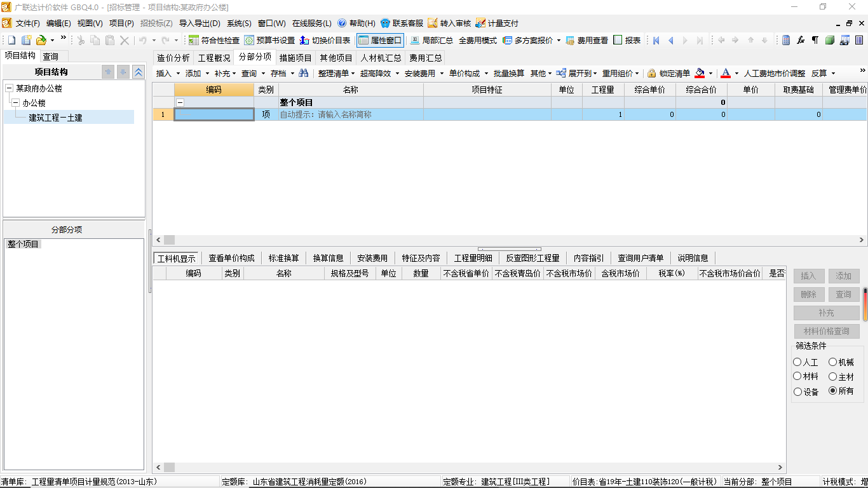The width and height of the screenshot is (868, 488).
Task: Switch to the 措施项目 tab
Action: pos(295,58)
